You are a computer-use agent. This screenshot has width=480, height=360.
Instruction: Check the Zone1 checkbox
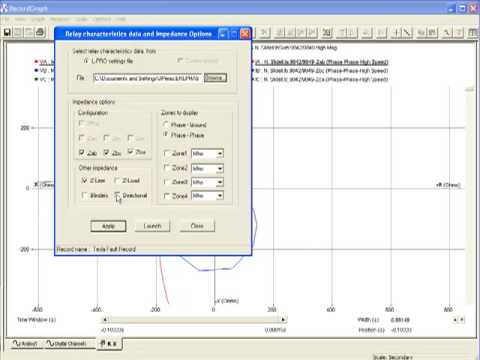pyautogui.click(x=167, y=153)
